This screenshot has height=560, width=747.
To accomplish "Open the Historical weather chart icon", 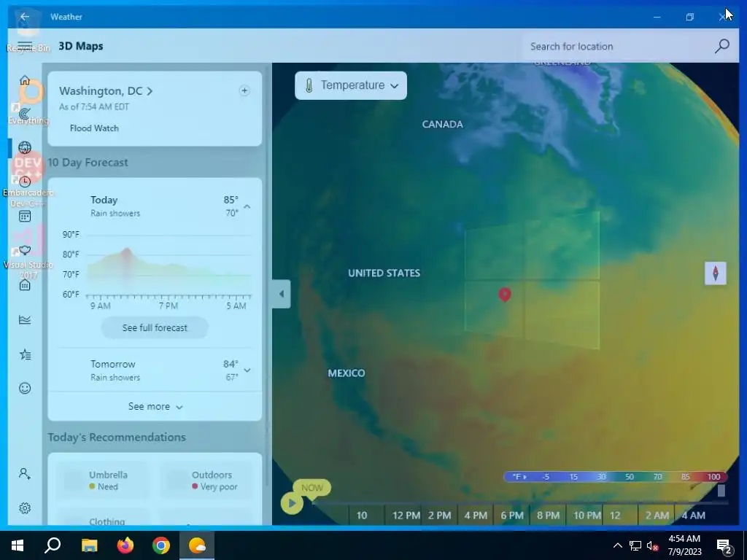I will pos(25,319).
